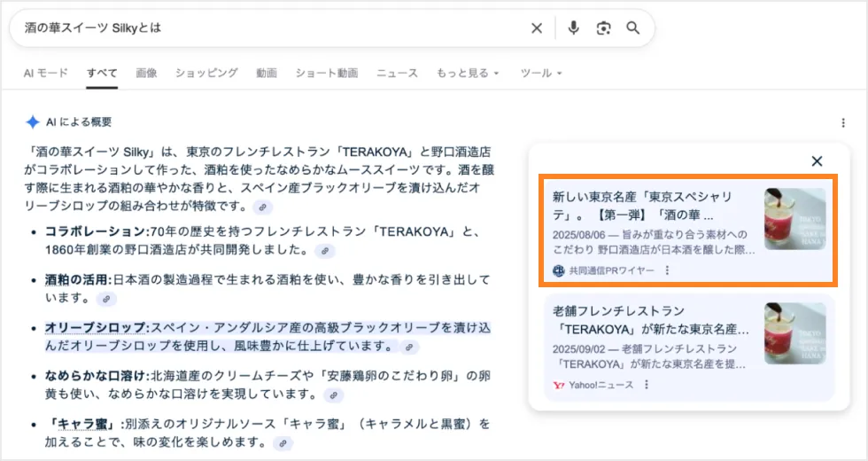Click into the search input field

(266, 28)
